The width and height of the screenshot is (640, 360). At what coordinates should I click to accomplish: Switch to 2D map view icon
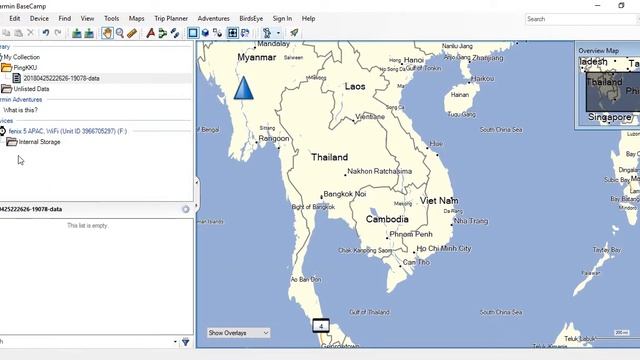tap(193, 33)
